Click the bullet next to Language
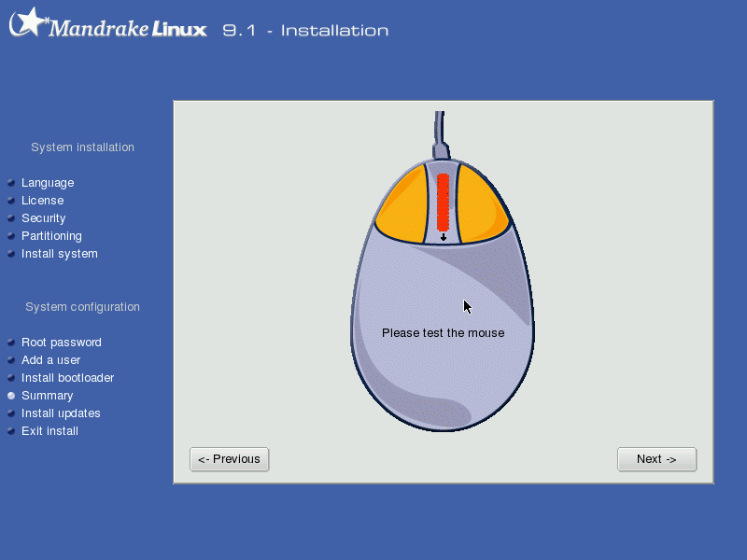The height and width of the screenshot is (560, 747). (x=11, y=183)
